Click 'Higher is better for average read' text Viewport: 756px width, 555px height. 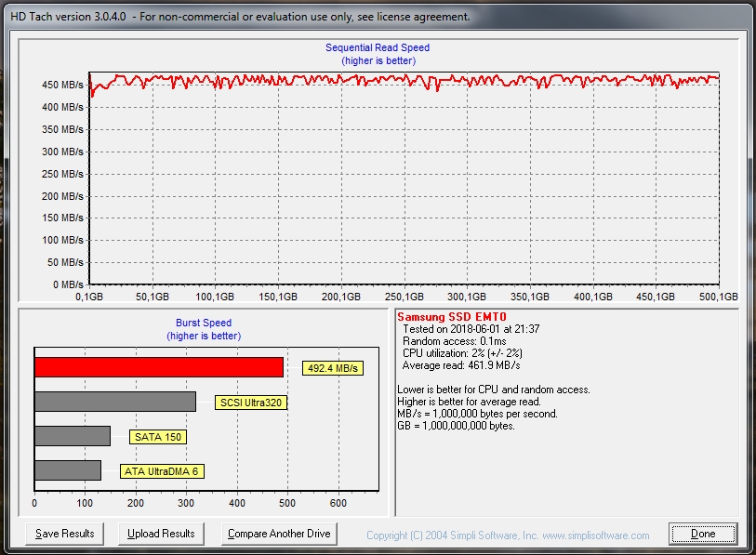coord(469,402)
